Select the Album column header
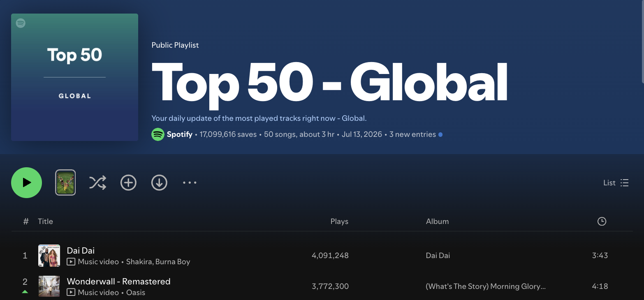 click(437, 222)
